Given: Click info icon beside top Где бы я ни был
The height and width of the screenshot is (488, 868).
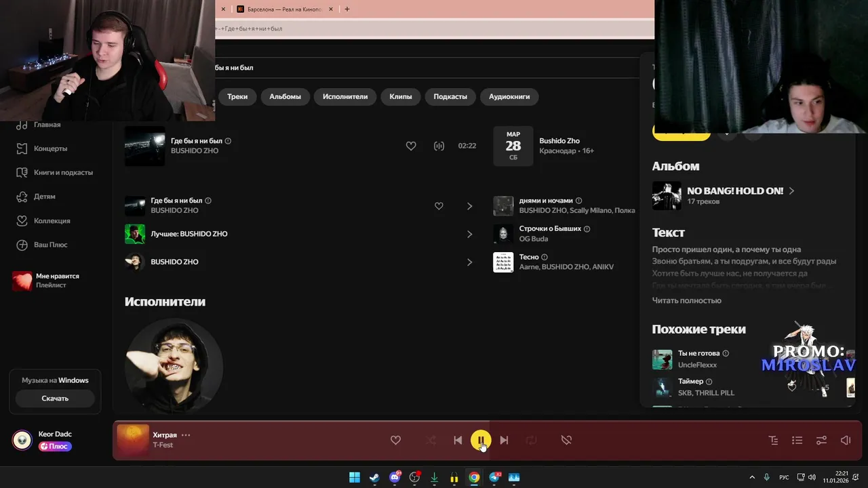Looking at the screenshot, I should click(x=228, y=141).
